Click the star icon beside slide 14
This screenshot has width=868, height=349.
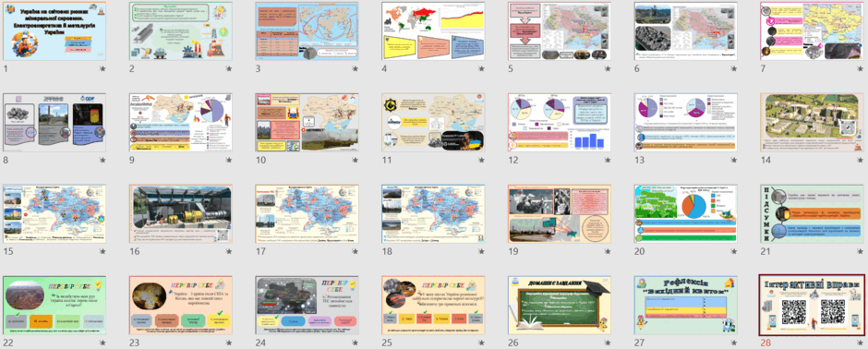pos(860,161)
